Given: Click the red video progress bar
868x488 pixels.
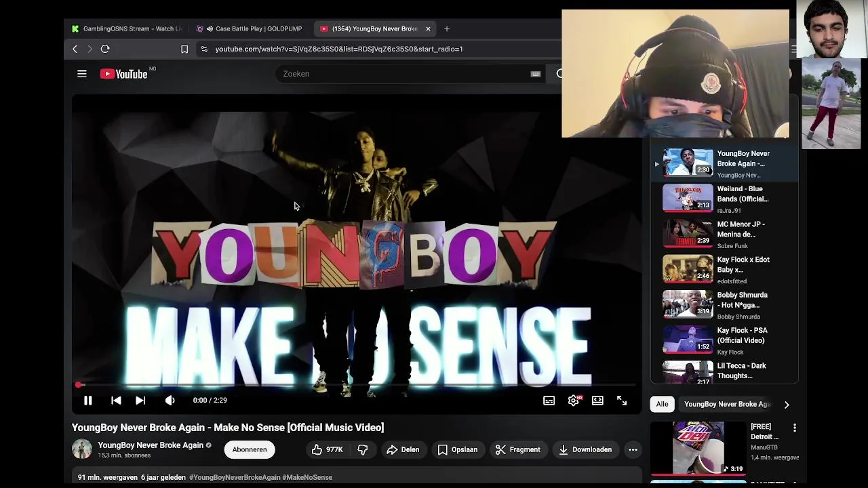Looking at the screenshot, I should (x=357, y=385).
